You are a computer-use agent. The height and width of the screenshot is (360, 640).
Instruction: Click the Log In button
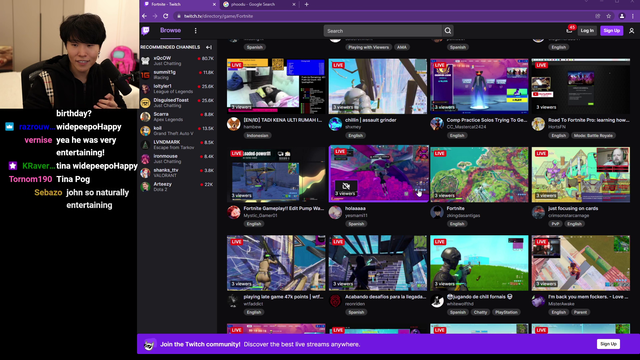587,31
